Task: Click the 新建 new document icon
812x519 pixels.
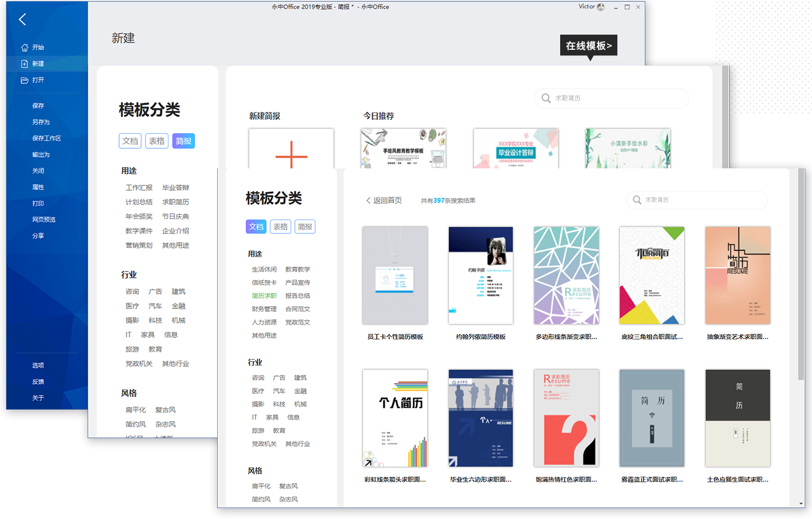Action: click(x=24, y=64)
